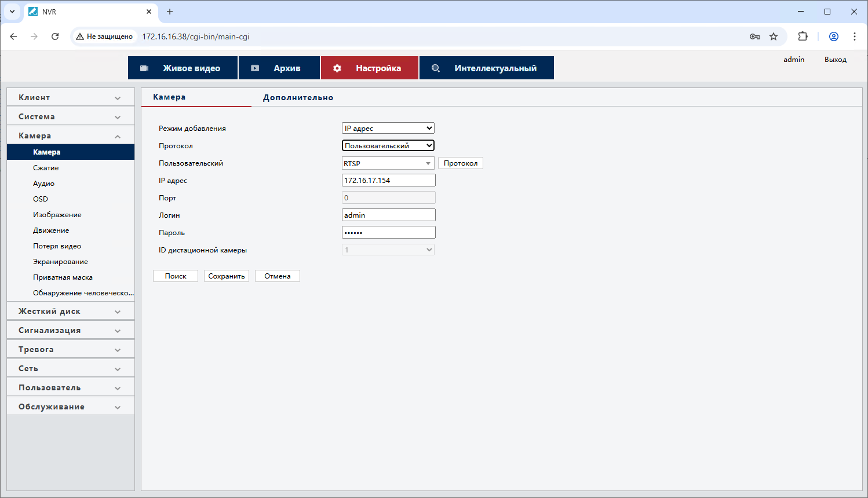Click the play icon on Архив
The image size is (868, 498).
coord(255,68)
